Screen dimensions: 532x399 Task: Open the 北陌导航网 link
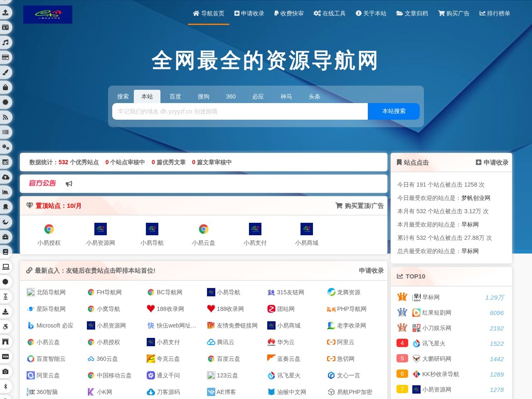pyautogui.click(x=46, y=292)
